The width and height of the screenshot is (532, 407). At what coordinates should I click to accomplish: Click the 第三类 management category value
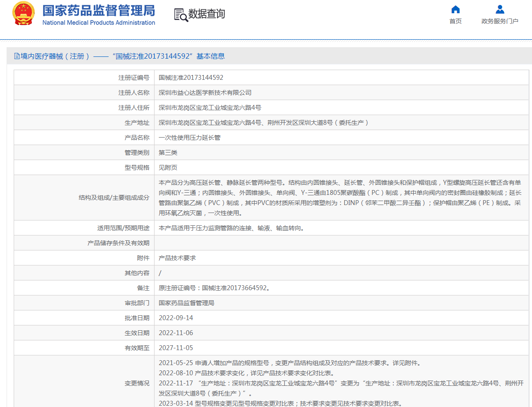168,153
